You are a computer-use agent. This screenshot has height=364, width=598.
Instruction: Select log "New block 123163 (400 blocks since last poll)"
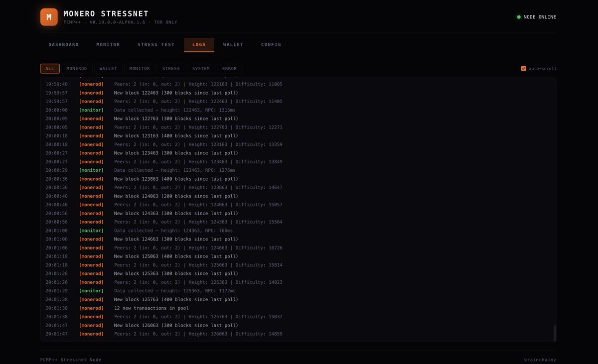point(176,136)
